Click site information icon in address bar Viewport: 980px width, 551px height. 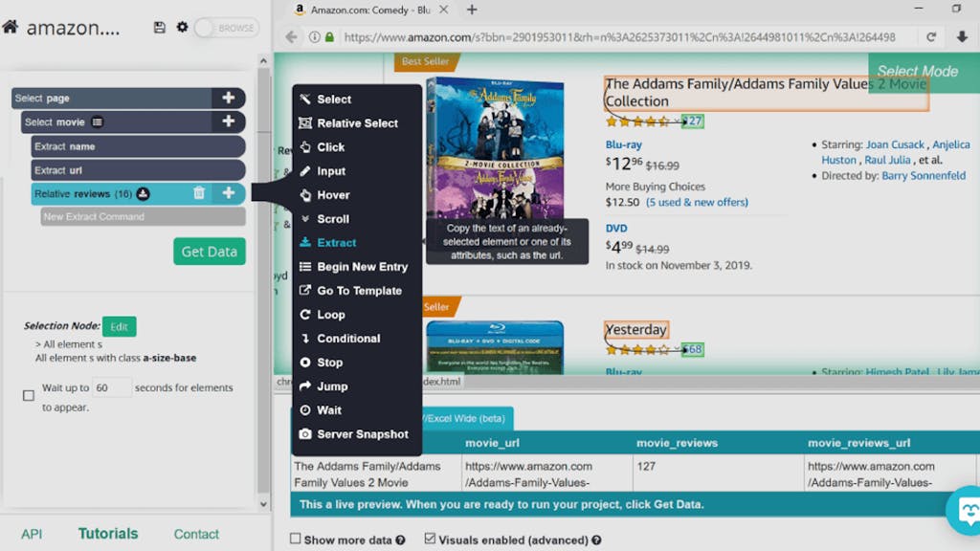[x=314, y=37]
